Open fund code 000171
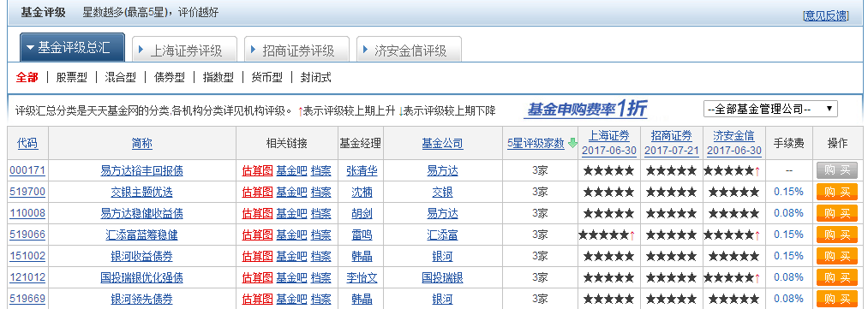Screen dimensions: 868x309 tap(27, 171)
